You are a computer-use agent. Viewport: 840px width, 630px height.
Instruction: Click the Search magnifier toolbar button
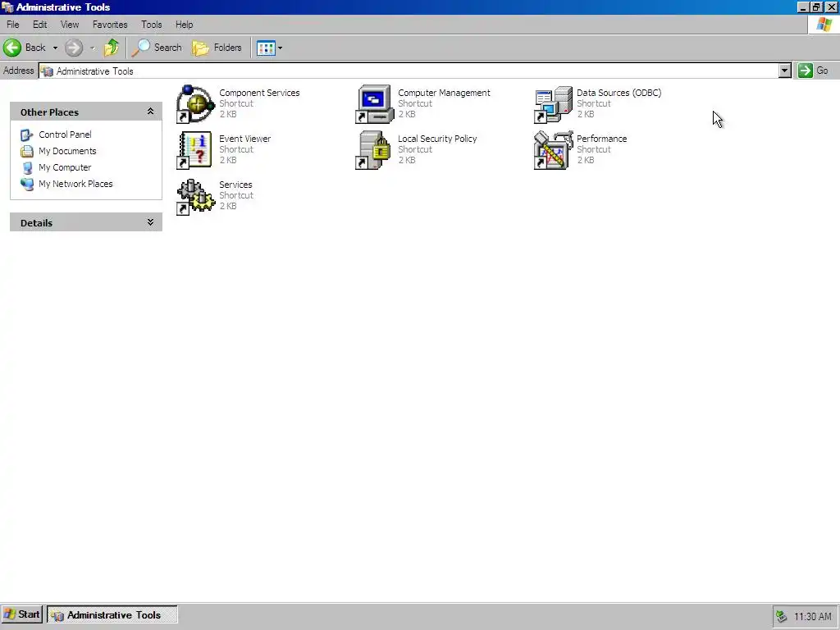pos(157,48)
